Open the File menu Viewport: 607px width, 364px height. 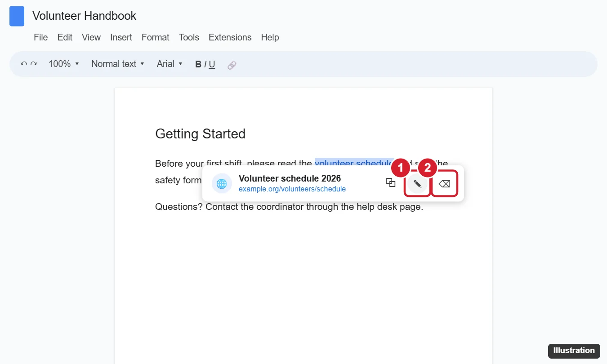tap(41, 37)
